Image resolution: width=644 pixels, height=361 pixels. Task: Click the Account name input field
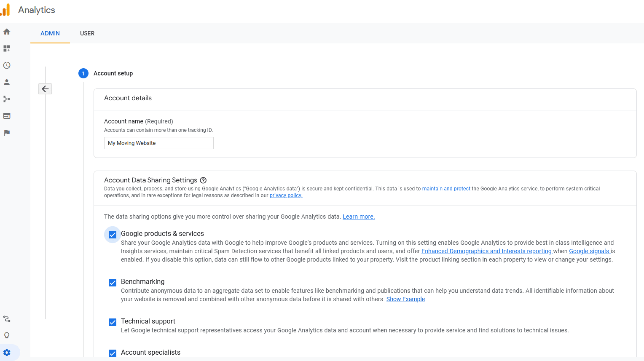coord(158,143)
